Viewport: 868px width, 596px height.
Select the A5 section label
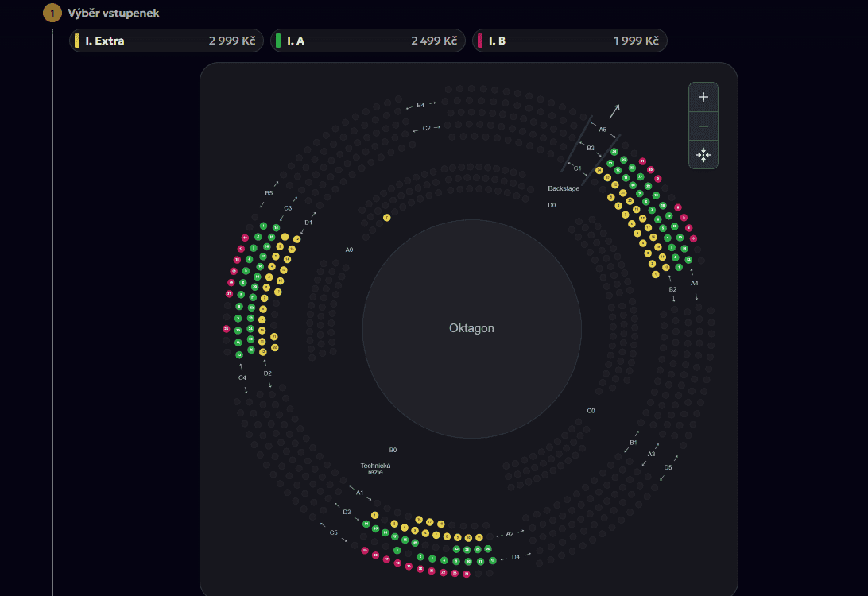tap(603, 130)
